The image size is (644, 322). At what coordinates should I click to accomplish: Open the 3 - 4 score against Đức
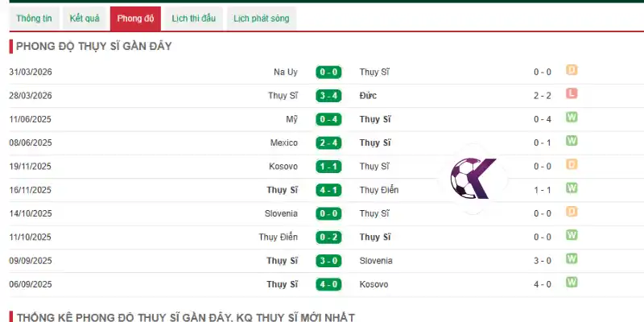pyautogui.click(x=328, y=96)
